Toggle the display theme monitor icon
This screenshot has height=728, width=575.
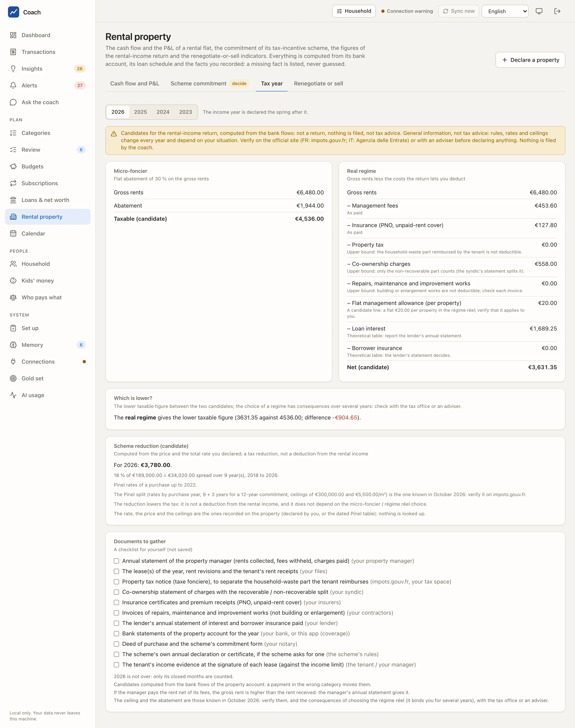tap(539, 11)
